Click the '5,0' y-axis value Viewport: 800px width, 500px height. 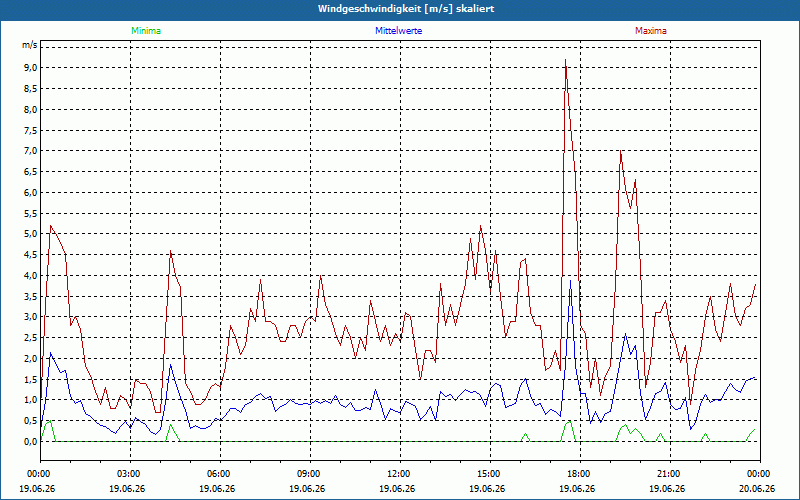click(31, 234)
